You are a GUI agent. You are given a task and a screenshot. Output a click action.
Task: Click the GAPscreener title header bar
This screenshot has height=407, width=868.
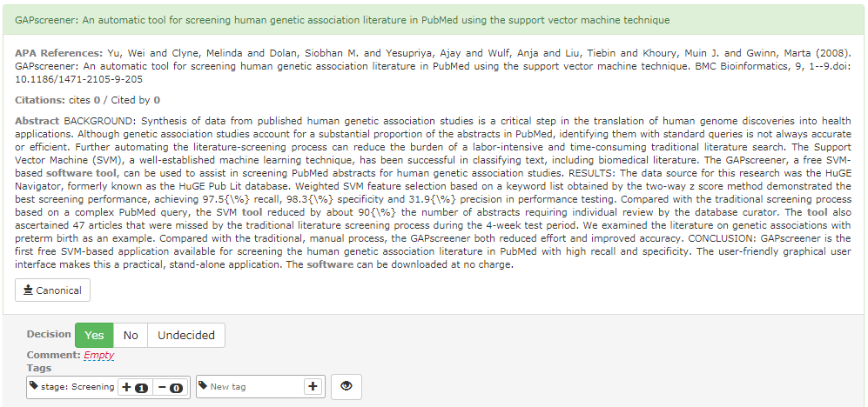(x=434, y=20)
